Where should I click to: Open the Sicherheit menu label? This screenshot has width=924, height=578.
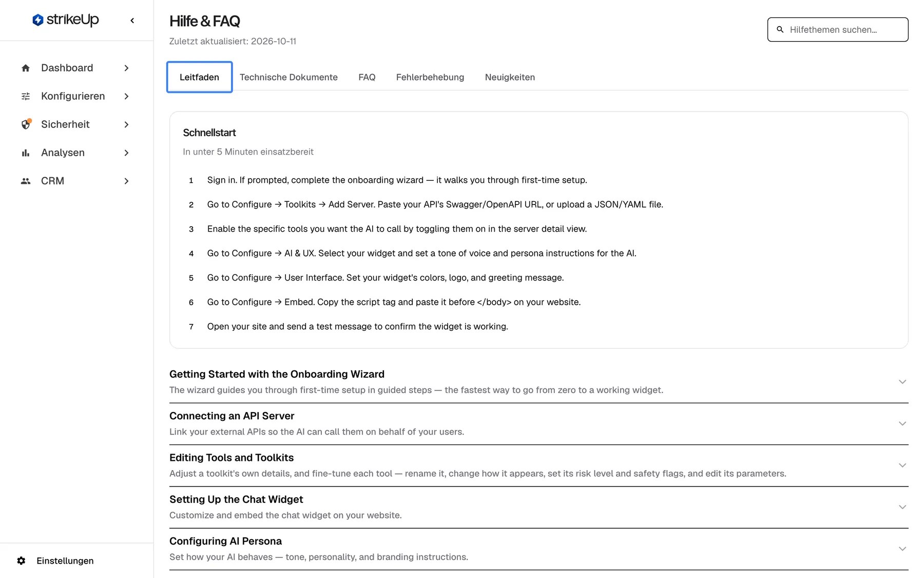pyautogui.click(x=65, y=124)
